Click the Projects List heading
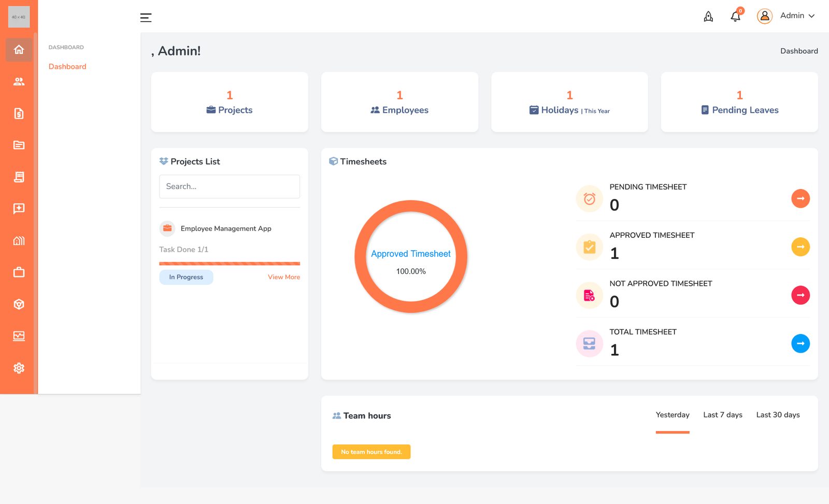 [x=195, y=162]
